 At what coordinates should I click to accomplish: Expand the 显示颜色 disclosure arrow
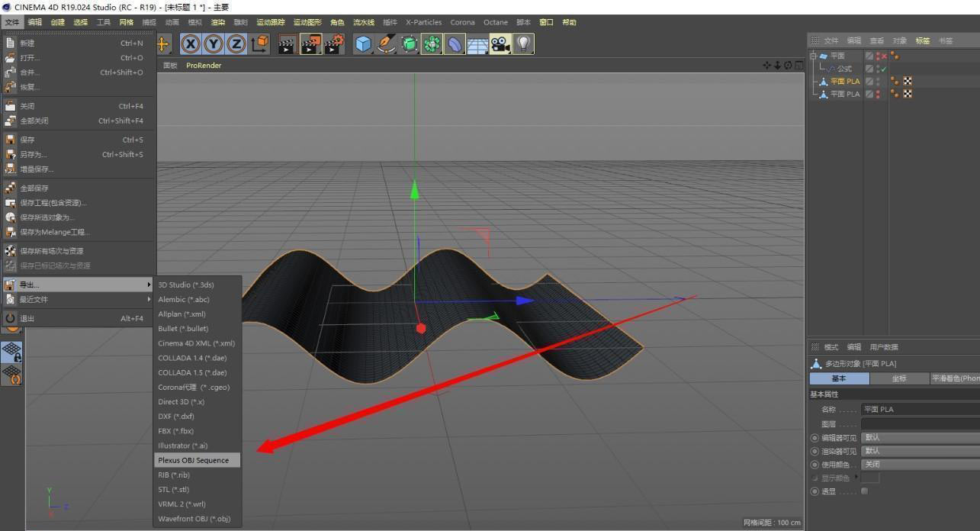click(856, 478)
